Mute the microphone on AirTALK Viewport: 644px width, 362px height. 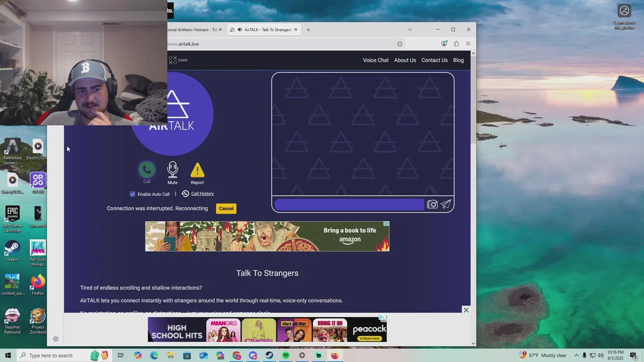173,170
